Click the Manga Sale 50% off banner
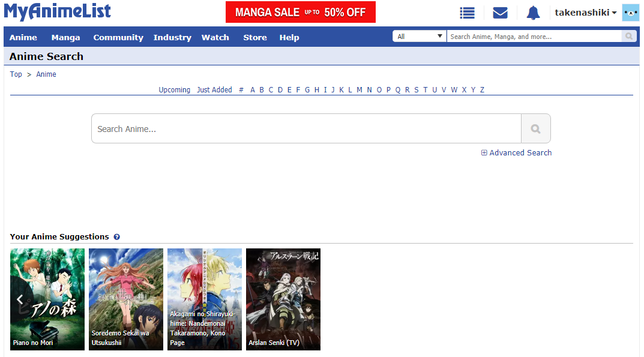644x357 pixels. 300,12
